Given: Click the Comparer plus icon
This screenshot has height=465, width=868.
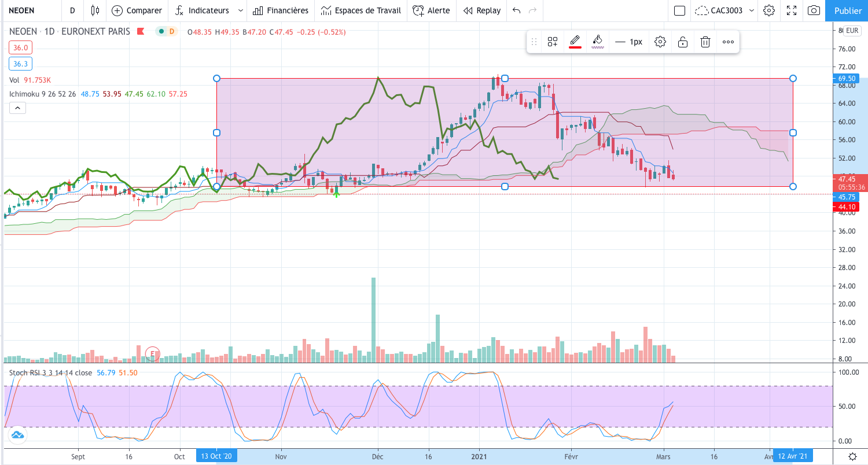Looking at the screenshot, I should click(x=117, y=10).
